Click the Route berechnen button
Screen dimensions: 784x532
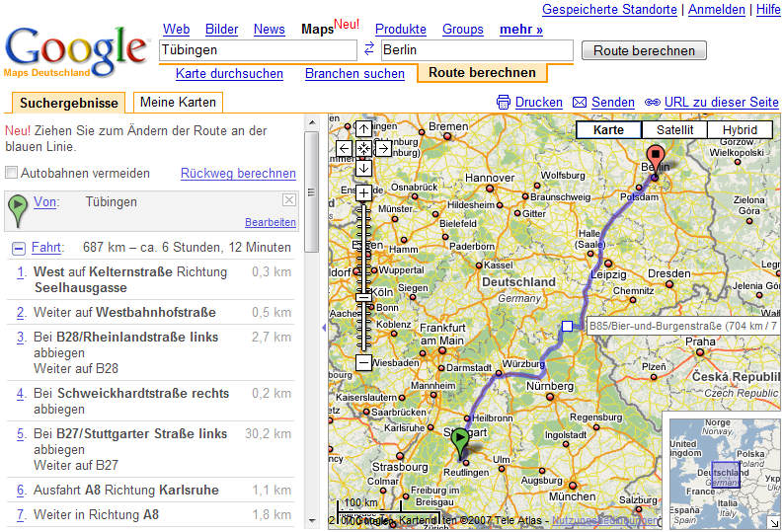(644, 50)
